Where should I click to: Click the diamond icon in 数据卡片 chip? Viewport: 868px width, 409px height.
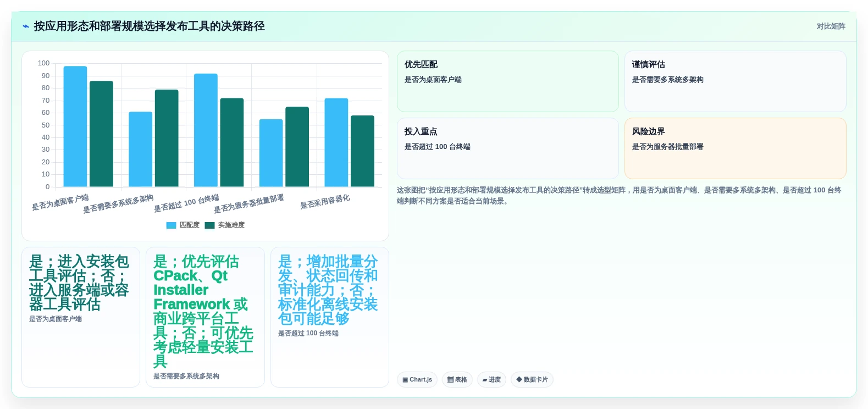519,380
